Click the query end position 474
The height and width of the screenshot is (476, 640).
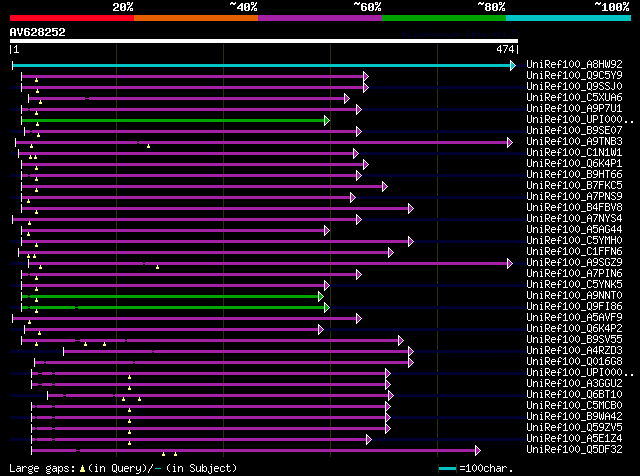[505, 49]
